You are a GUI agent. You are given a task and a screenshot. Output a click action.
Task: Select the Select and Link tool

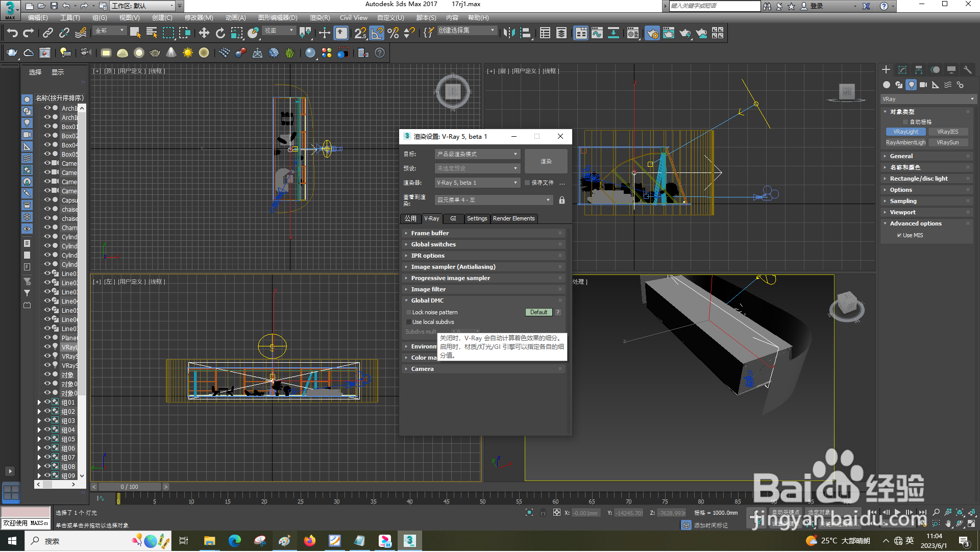pyautogui.click(x=47, y=33)
